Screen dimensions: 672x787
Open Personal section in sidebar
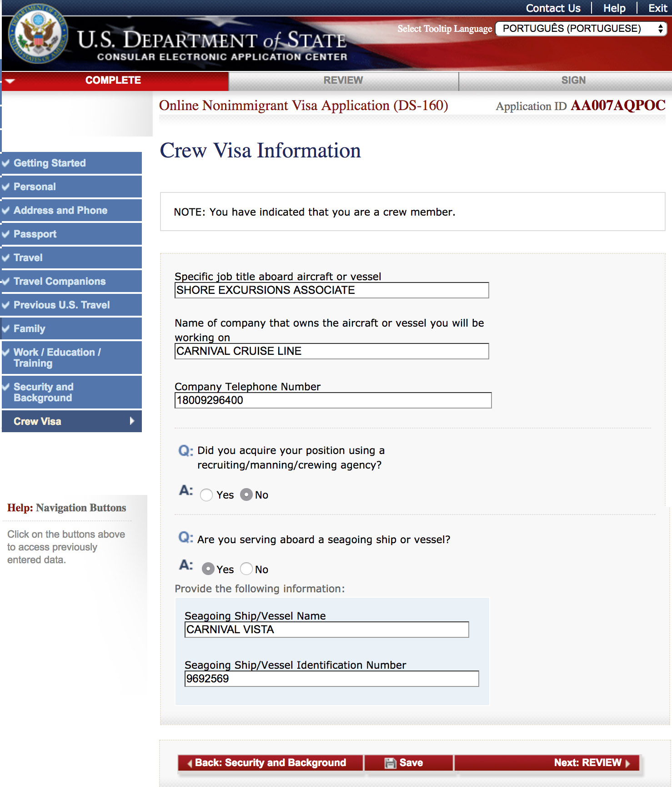72,187
